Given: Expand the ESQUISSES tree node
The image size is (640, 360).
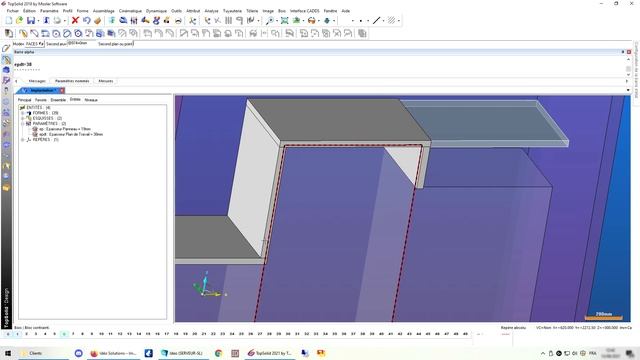Looking at the screenshot, I should point(23,118).
